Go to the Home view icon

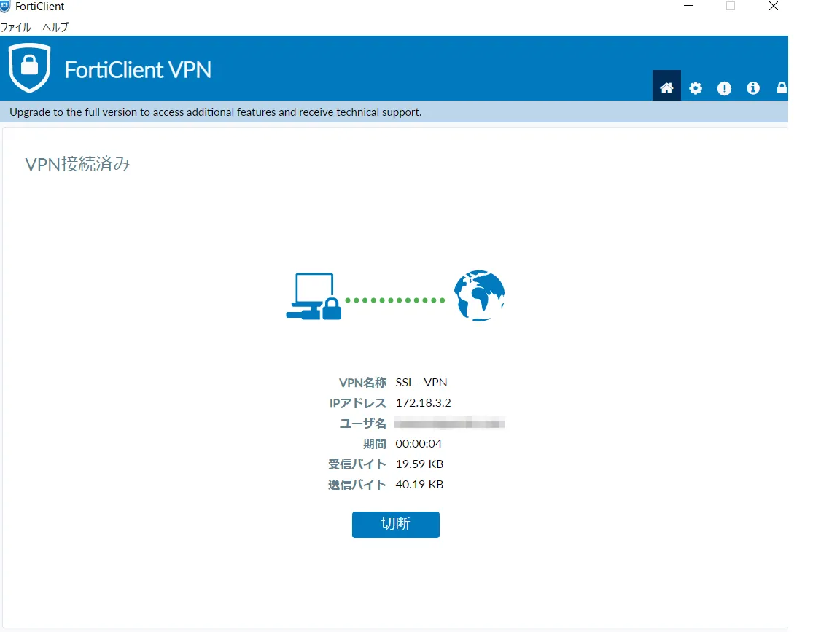pyautogui.click(x=666, y=87)
